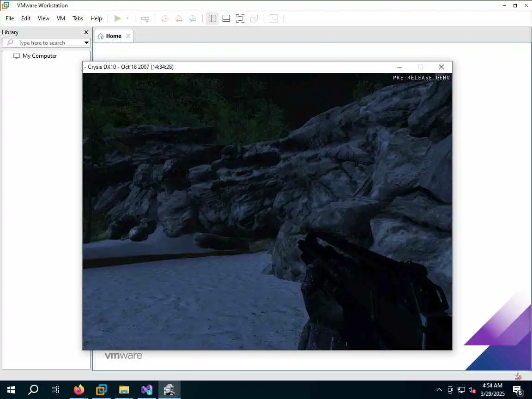Open the Edit menu

26,18
